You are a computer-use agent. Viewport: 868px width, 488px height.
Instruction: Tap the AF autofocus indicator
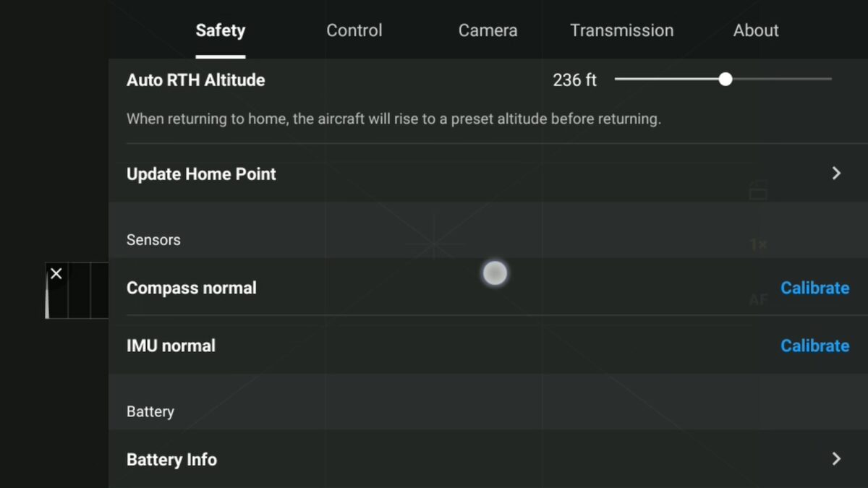click(758, 299)
